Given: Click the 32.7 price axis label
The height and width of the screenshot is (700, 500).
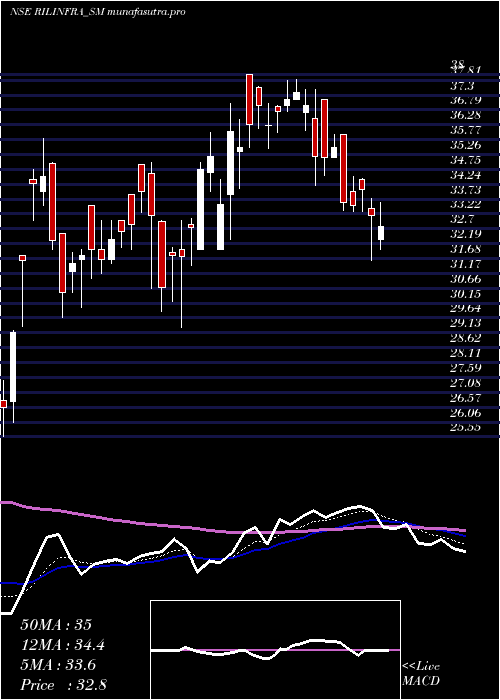Looking at the screenshot, I should coord(462,219).
